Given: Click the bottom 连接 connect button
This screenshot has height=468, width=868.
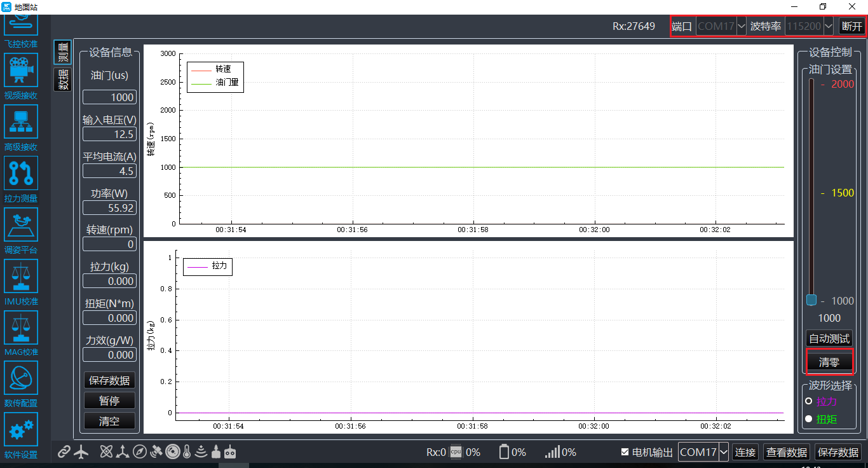Looking at the screenshot, I should click(745, 452).
